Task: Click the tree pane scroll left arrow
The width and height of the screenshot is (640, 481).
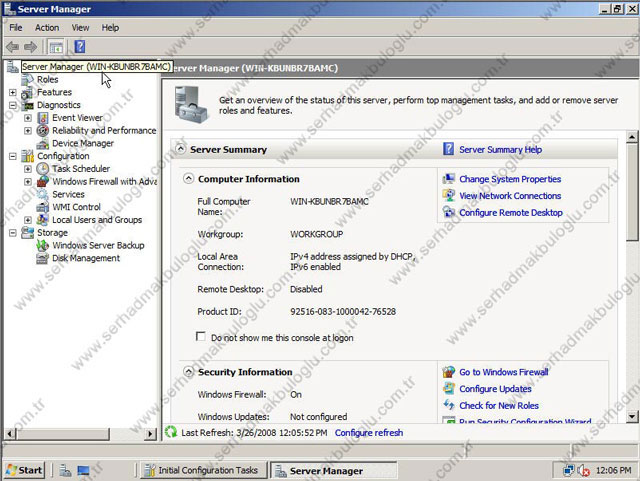Action: click(10, 434)
